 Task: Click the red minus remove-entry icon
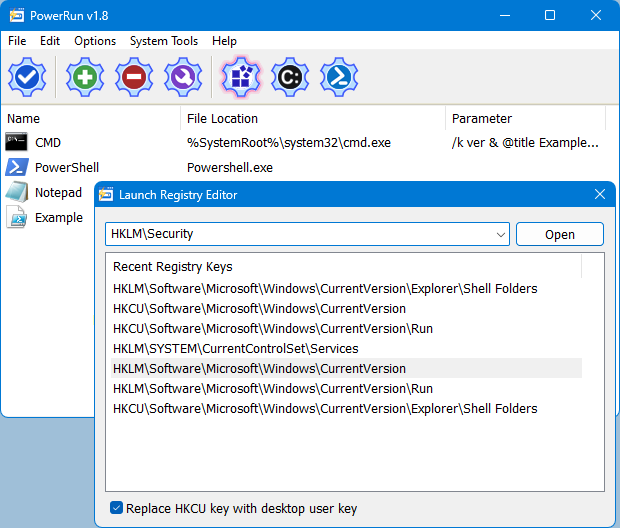click(x=134, y=76)
